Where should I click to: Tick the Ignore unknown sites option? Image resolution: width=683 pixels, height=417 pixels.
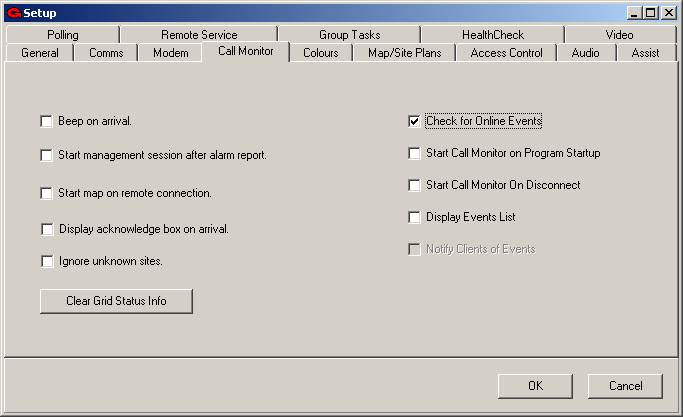(x=47, y=262)
